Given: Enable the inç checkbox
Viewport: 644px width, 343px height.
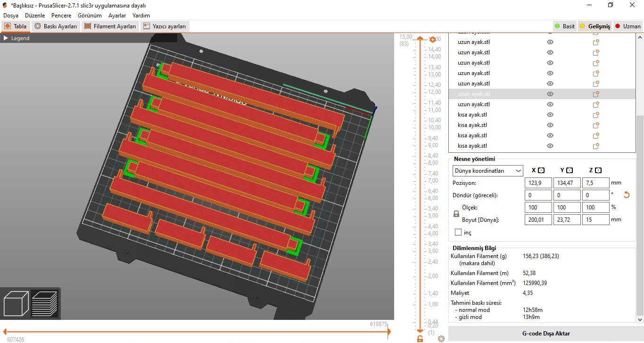Looking at the screenshot, I should pos(458,232).
